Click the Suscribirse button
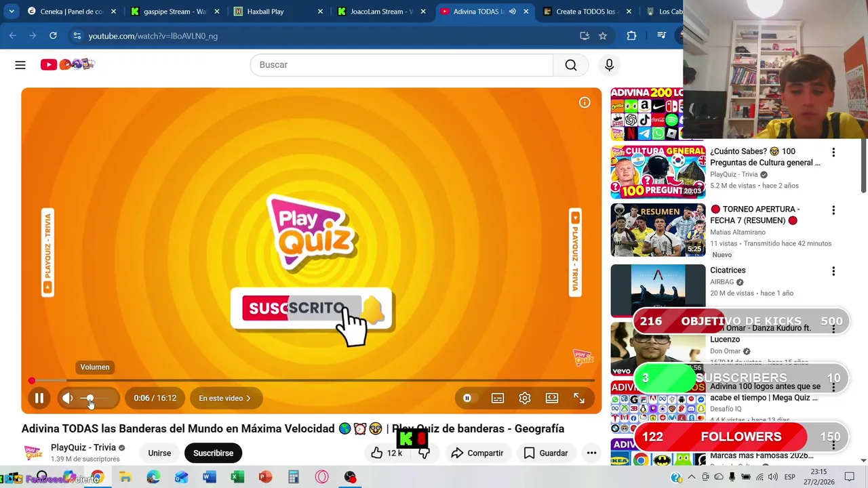The height and width of the screenshot is (488, 868). tap(213, 453)
